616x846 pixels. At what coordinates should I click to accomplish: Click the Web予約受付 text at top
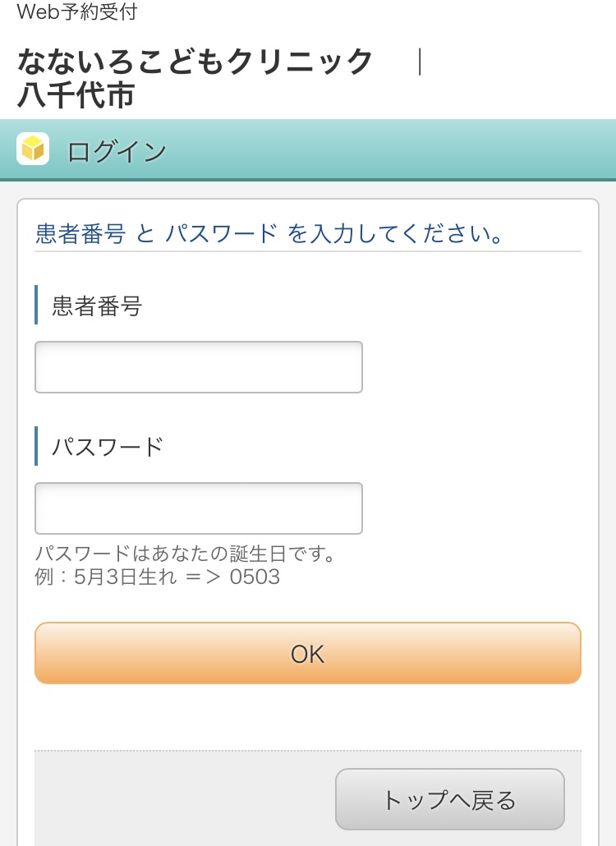(77, 11)
